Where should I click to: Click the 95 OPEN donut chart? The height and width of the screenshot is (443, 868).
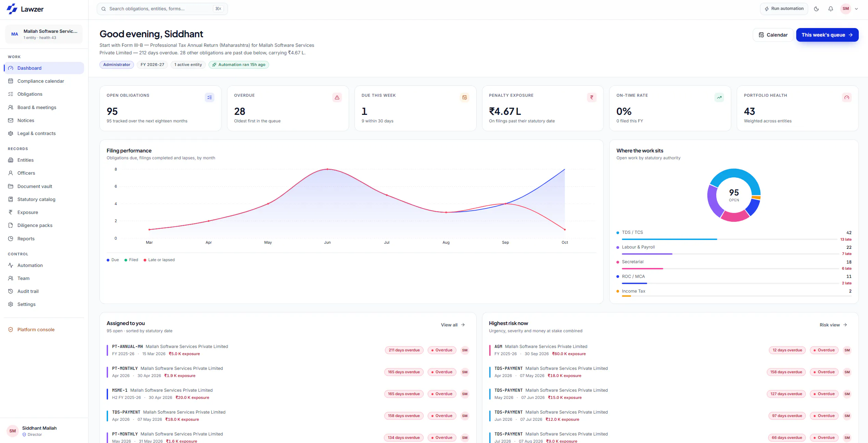tap(734, 195)
